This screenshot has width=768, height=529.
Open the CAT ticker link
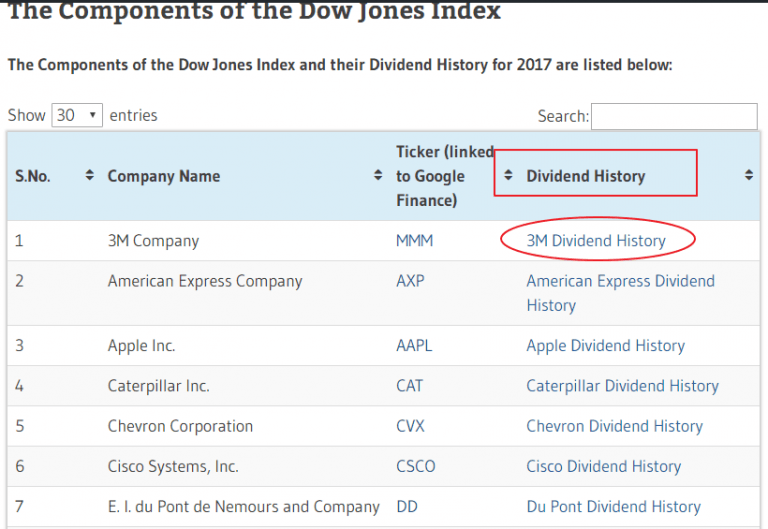pyautogui.click(x=409, y=385)
